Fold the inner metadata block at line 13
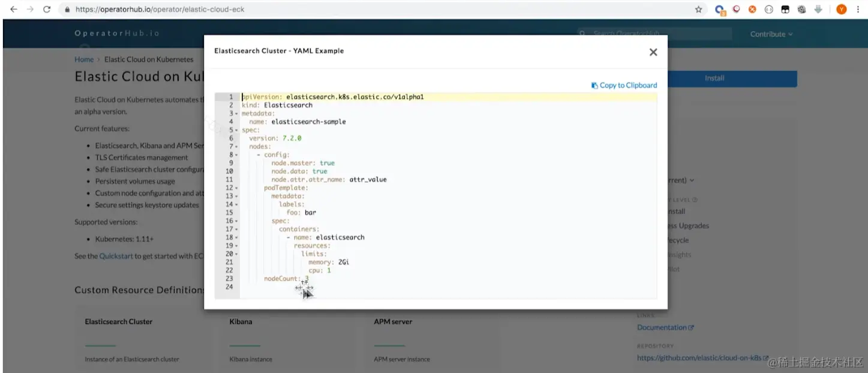 pyautogui.click(x=236, y=196)
